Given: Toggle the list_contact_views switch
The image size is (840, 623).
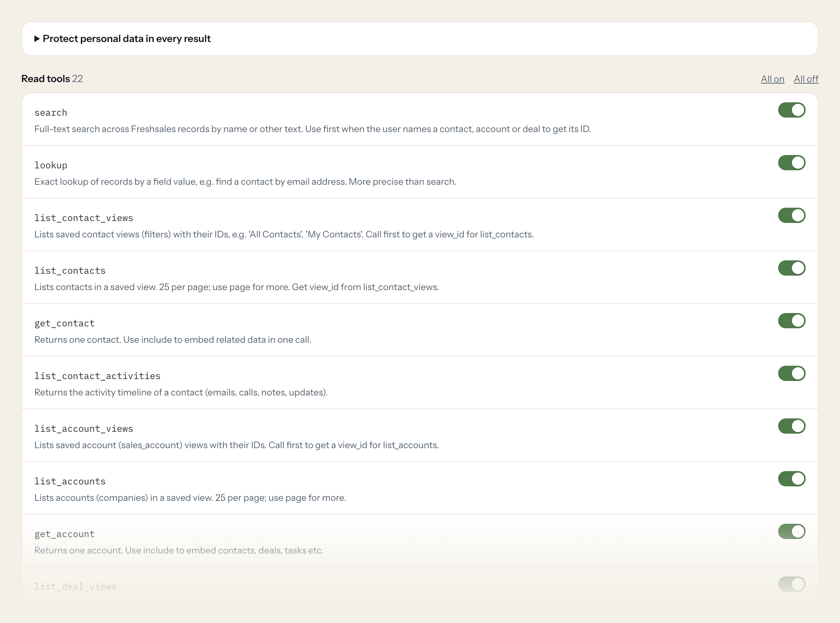Looking at the screenshot, I should click(x=792, y=215).
